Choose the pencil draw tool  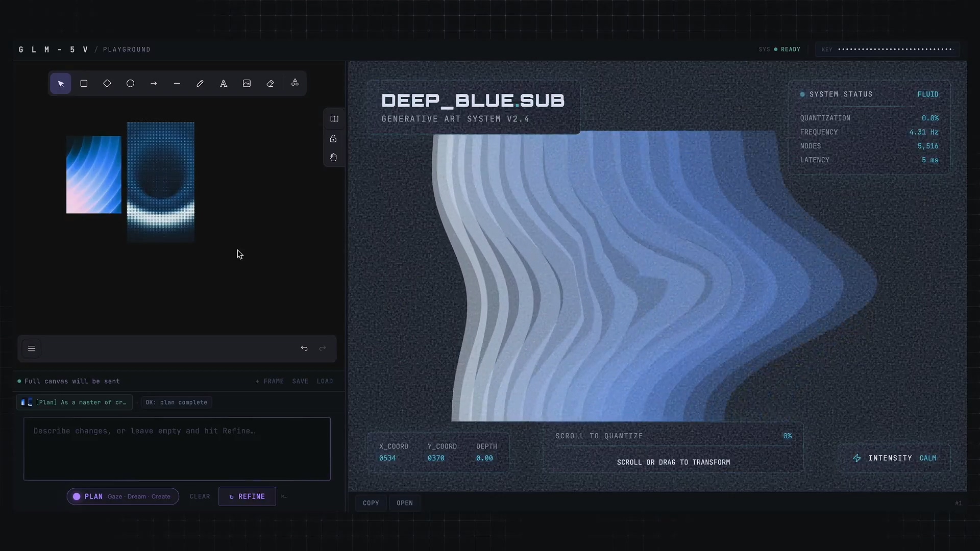coord(200,83)
